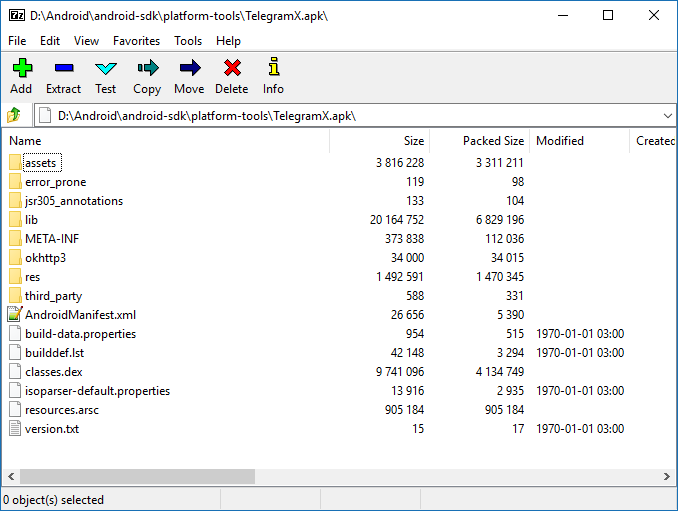Click the AndroidManifest.xml file icon
Viewport: 678px width, 511px height.
pos(15,314)
